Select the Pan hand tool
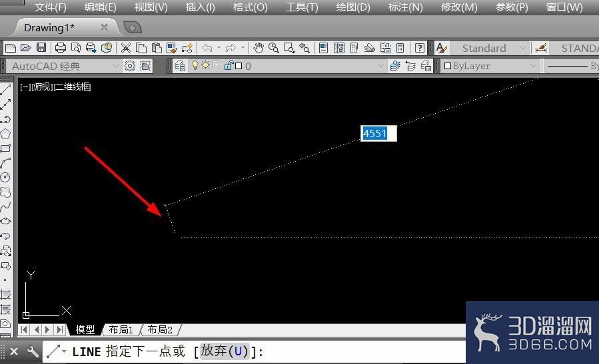599x364 pixels. click(x=259, y=48)
